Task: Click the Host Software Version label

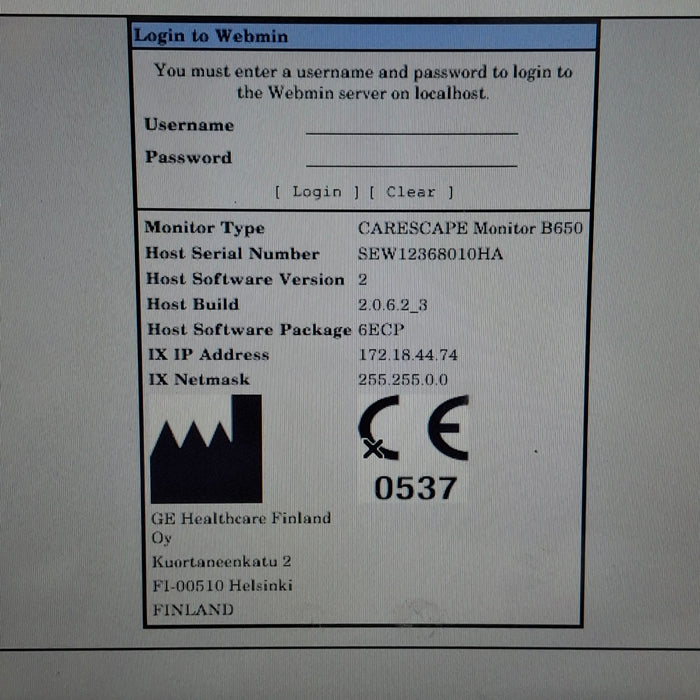Action: (246, 279)
